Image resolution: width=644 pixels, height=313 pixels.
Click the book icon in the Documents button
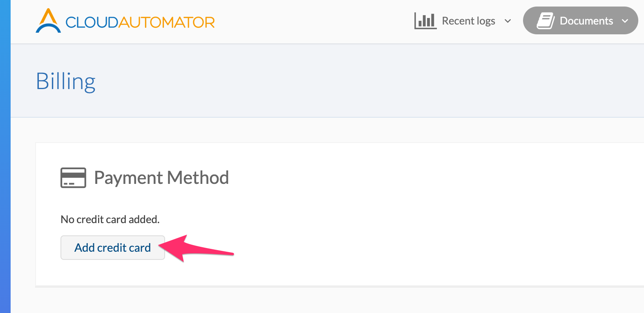point(546,20)
